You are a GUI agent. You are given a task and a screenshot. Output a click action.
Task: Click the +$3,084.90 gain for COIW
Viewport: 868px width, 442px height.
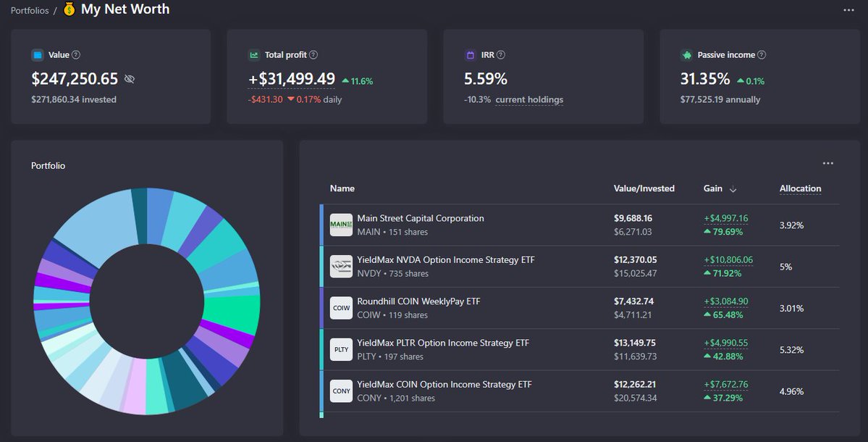click(725, 301)
